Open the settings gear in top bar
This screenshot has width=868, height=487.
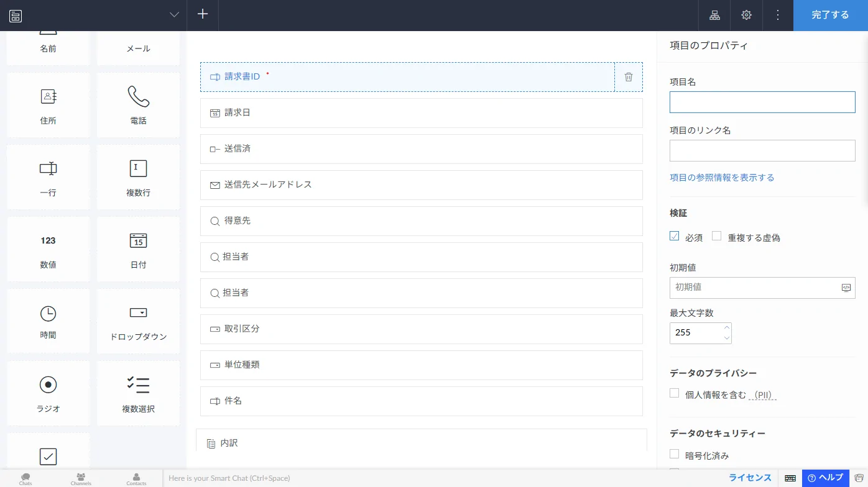point(747,16)
